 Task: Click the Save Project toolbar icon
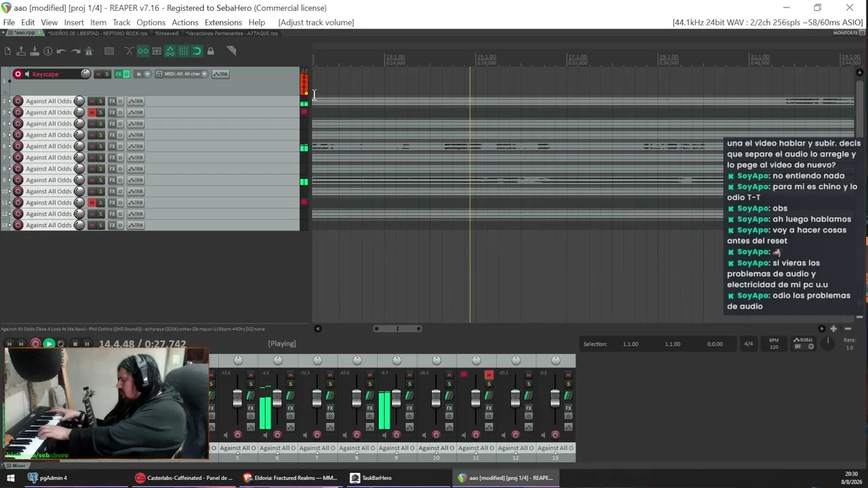[35, 52]
